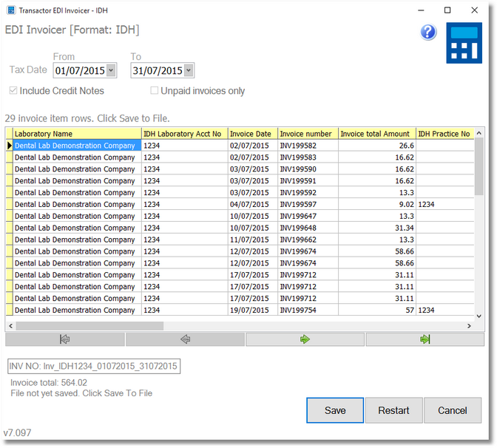Go to first record navigation arrow
This screenshot has width=497, height=448.
pos(64,339)
